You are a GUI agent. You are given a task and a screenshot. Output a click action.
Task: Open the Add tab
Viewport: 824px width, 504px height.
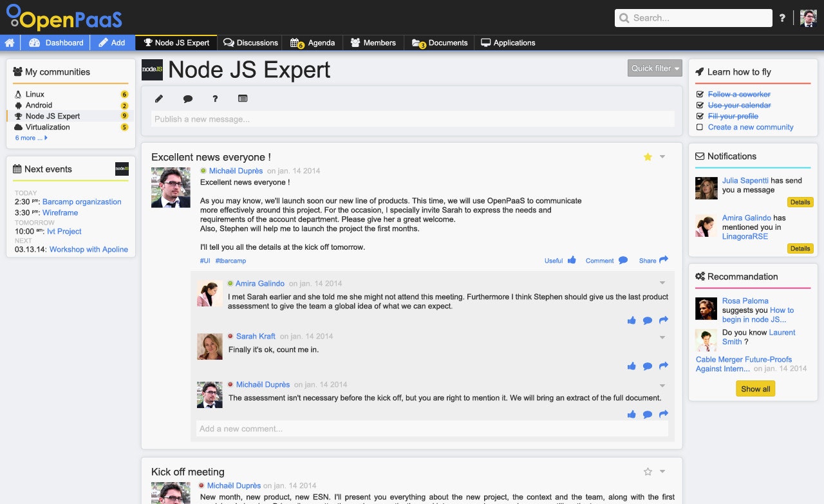tap(113, 42)
